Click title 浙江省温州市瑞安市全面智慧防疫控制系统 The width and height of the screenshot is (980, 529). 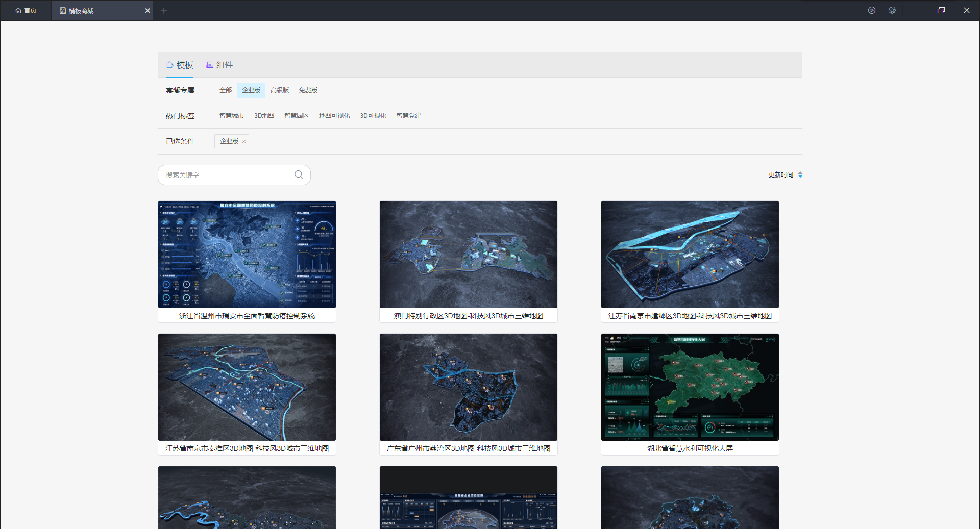(247, 316)
